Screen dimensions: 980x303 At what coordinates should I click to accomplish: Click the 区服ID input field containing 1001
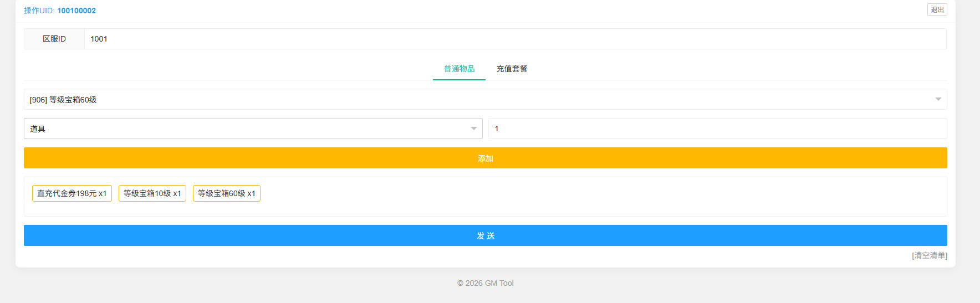(514, 39)
